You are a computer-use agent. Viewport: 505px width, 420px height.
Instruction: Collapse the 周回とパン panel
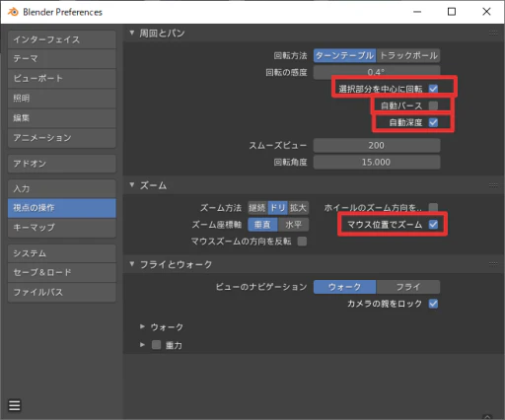132,33
